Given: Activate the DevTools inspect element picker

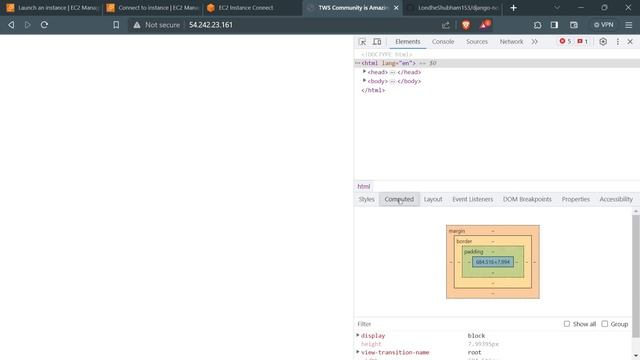Looking at the screenshot, I should point(362,42).
